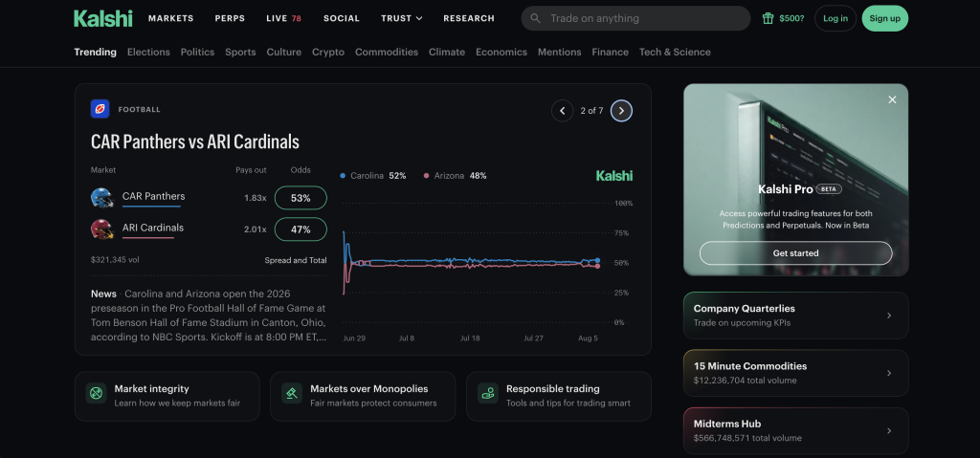Image resolution: width=980 pixels, height=458 pixels.
Task: Click the Kalshi logo in the header
Action: point(103,18)
